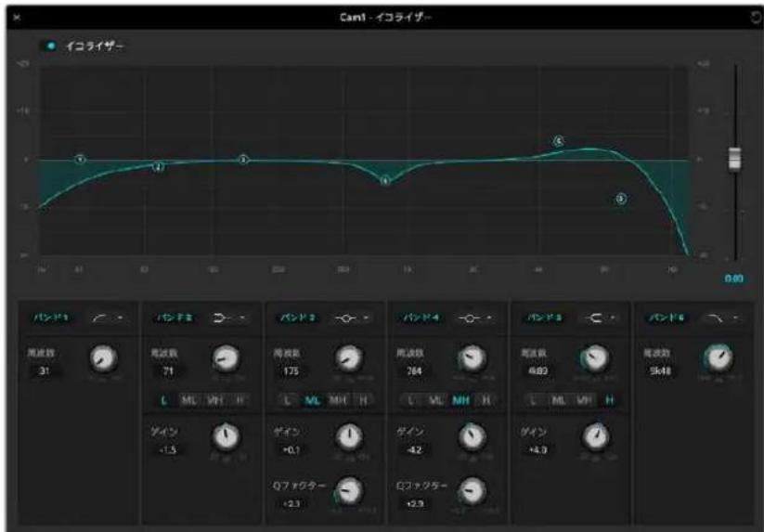Click band 5 gain knob
The image size is (764, 532).
coord(595,436)
